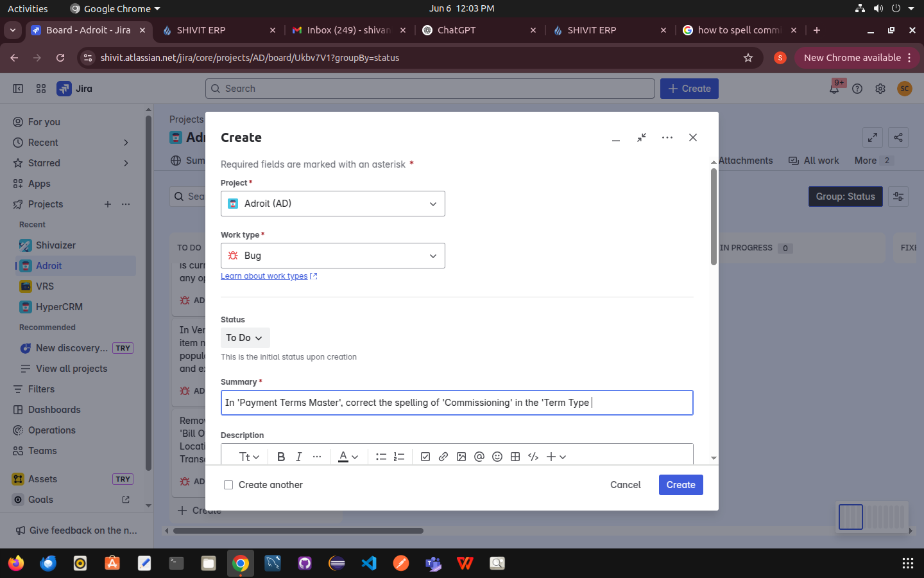
Task: Insert a bullet list in the description
Action: [x=381, y=457]
